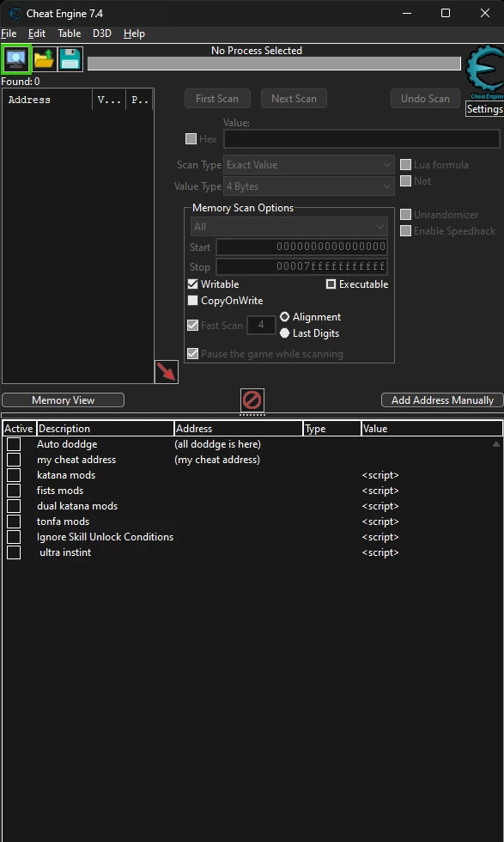Toggle the Hex checkbox
504x842 pixels.
191,139
